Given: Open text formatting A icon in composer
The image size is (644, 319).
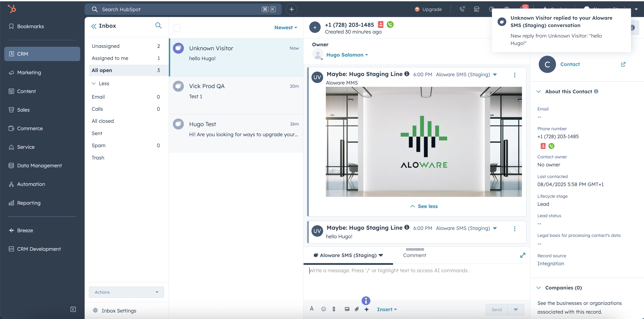Looking at the screenshot, I should pyautogui.click(x=312, y=309).
